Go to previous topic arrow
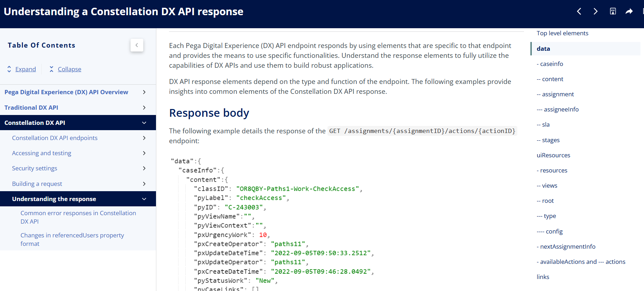Screen dimensions: 644x291 (579, 11)
